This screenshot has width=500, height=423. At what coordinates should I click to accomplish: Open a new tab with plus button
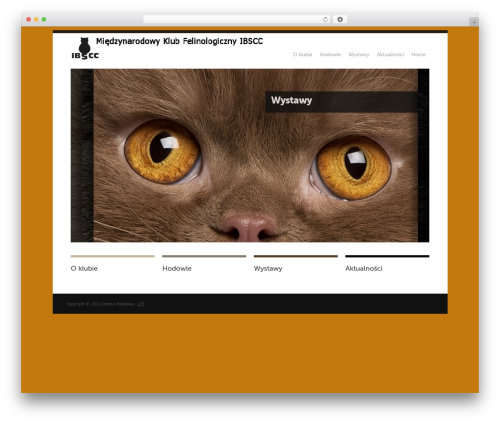tap(474, 22)
